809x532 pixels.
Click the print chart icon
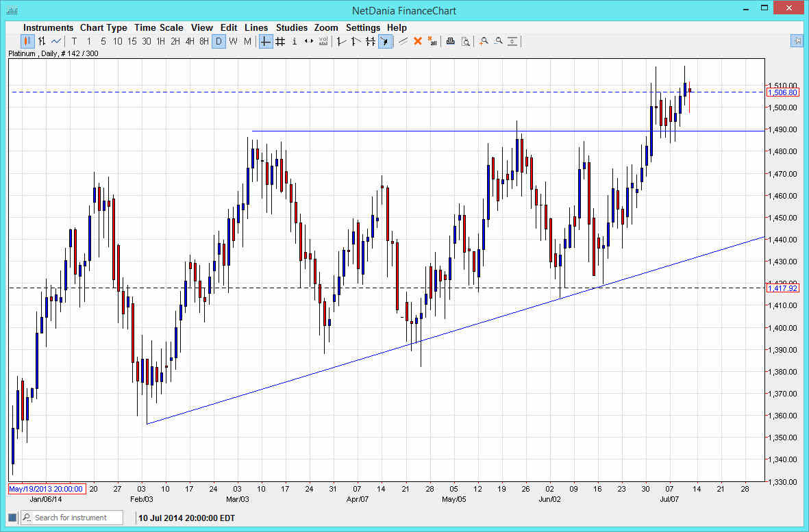point(450,42)
